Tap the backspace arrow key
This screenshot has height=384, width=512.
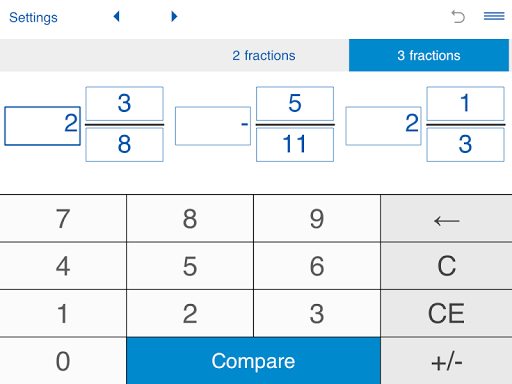click(446, 219)
